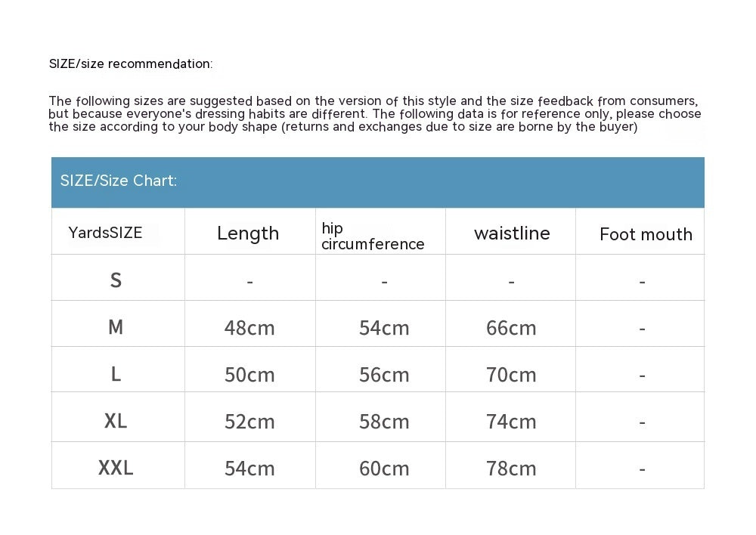756x535 pixels.
Task: Select the "hip circumference" column header
Action: click(x=373, y=236)
